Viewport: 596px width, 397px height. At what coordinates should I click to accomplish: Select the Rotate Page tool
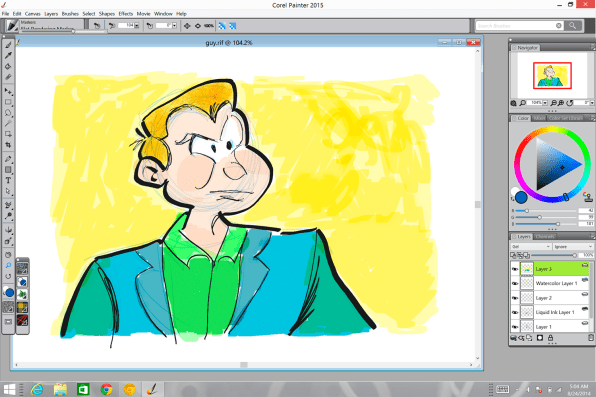[x=8, y=276]
